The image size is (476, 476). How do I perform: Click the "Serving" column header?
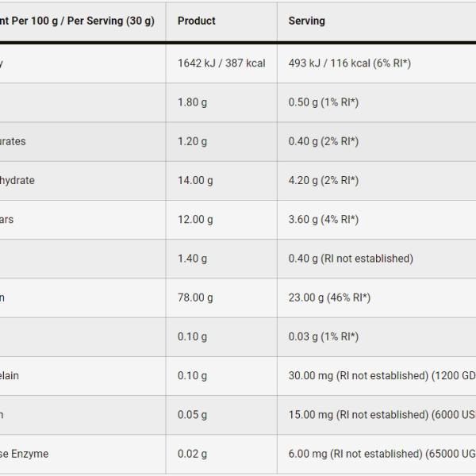pyautogui.click(x=306, y=21)
